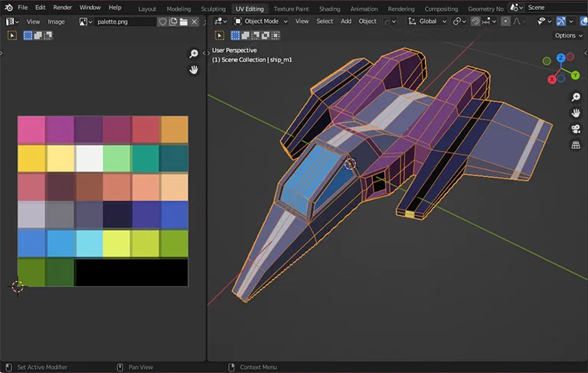
Task: Set subtract selection mode in 3D viewport
Action: (x=256, y=35)
